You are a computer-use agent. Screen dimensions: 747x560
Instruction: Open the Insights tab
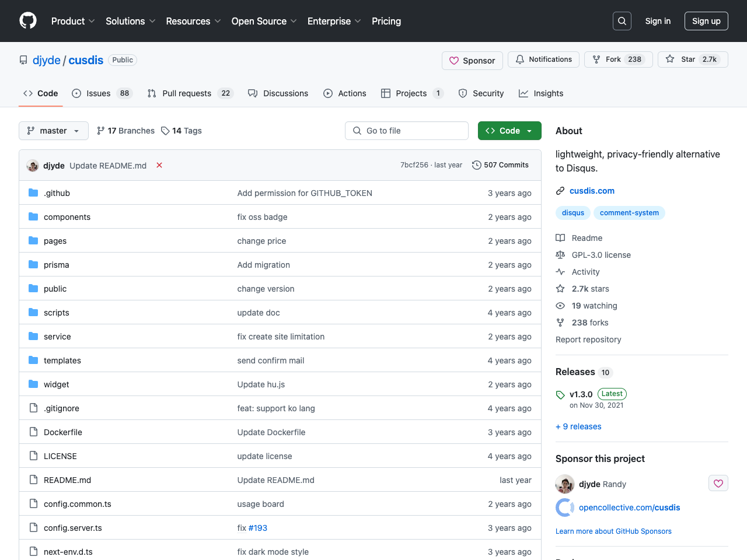point(541,93)
